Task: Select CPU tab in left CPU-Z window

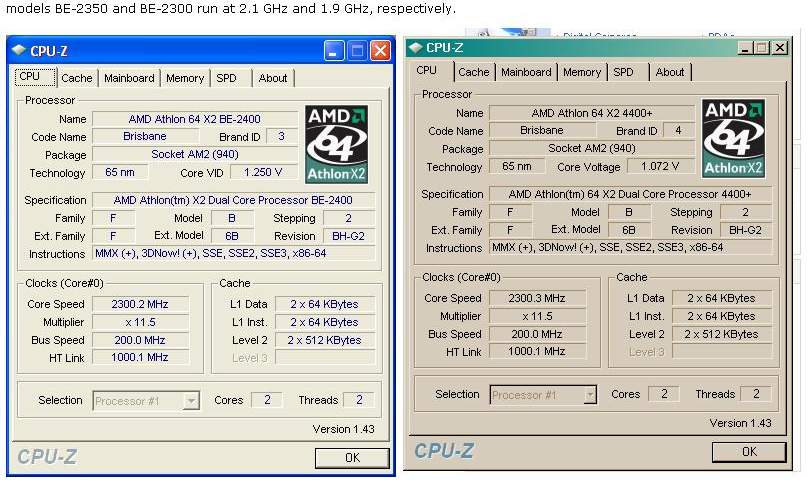Action: pyautogui.click(x=34, y=76)
